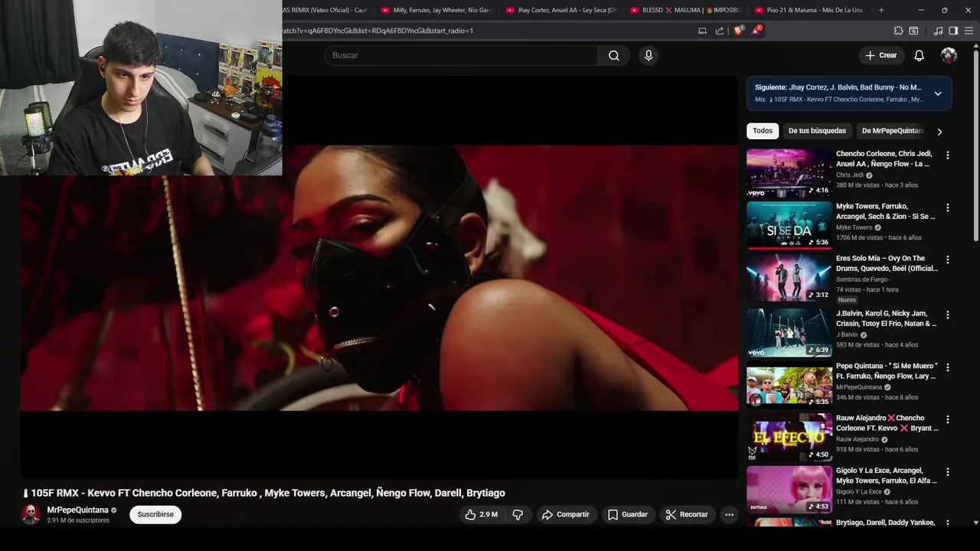Open options for Rauw Alejandro El Efecto video
This screenshot has width=980, height=551.
(x=947, y=419)
